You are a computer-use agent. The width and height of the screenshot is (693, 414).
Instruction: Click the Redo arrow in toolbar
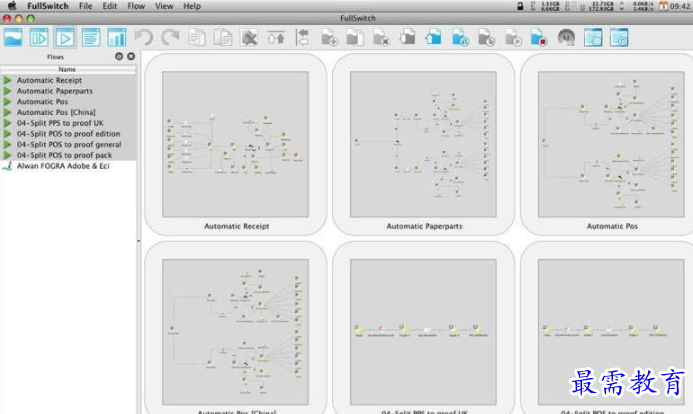click(x=170, y=38)
